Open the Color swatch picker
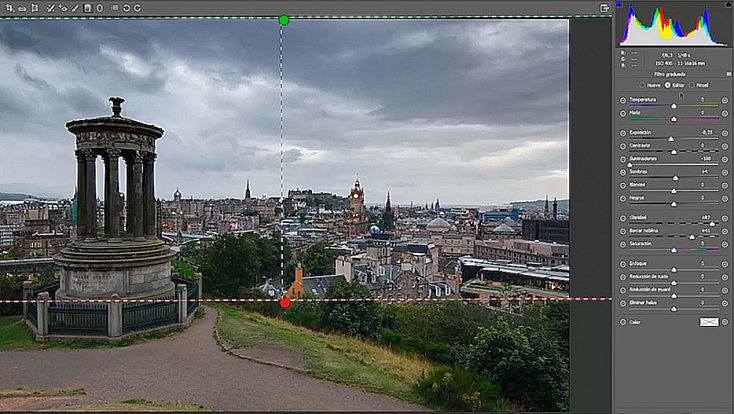This screenshot has height=414, width=734. (x=709, y=322)
